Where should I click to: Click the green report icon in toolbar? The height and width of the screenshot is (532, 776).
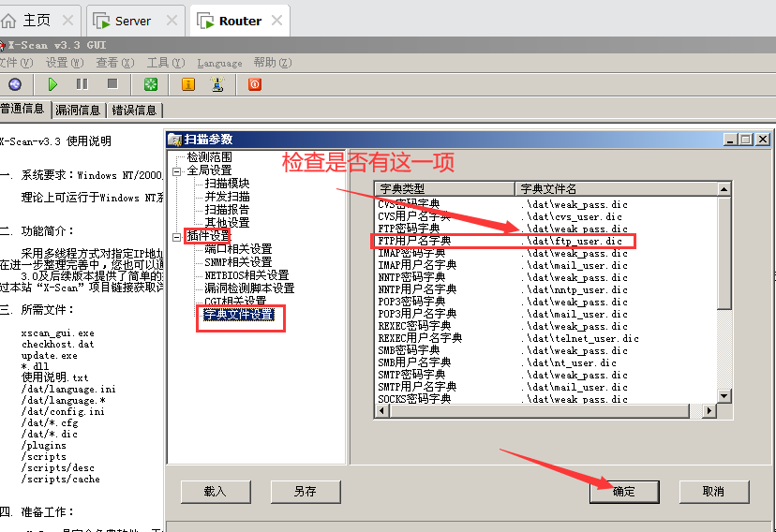(151, 84)
